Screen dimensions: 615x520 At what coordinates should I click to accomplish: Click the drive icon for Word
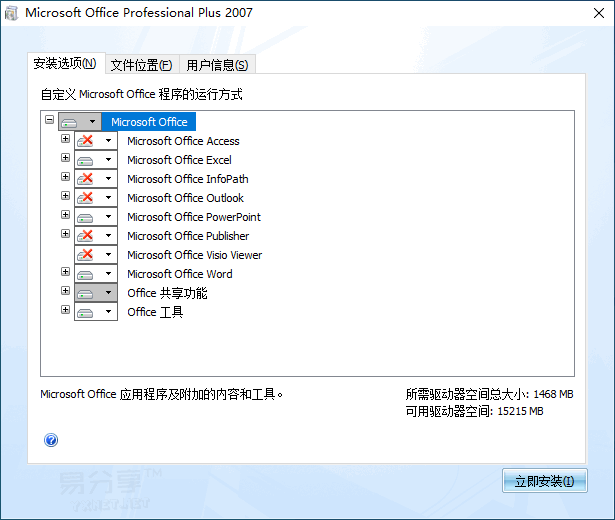(x=85, y=275)
